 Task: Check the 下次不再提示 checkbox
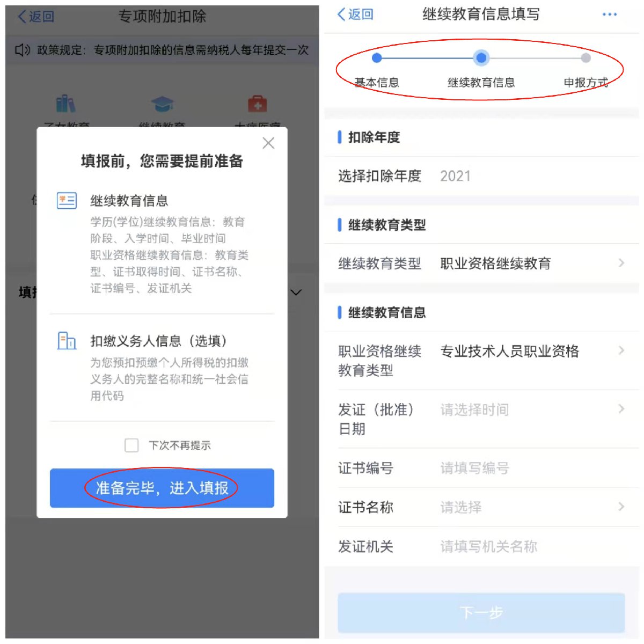131,445
